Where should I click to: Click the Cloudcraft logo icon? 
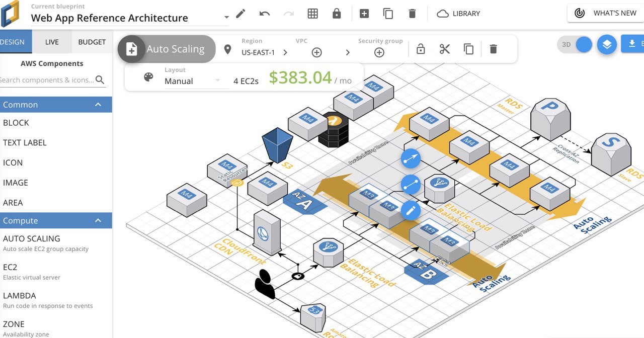pos(10,14)
